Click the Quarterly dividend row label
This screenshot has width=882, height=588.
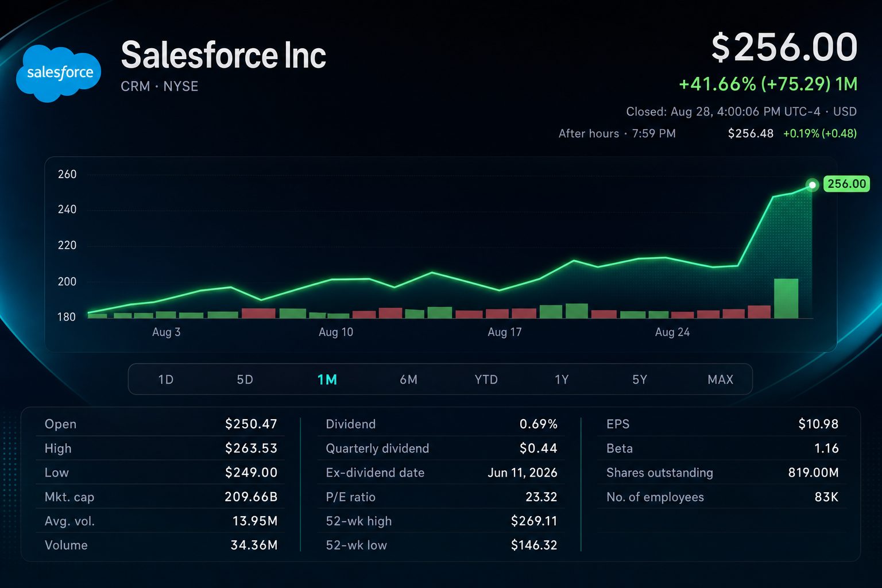point(377,448)
